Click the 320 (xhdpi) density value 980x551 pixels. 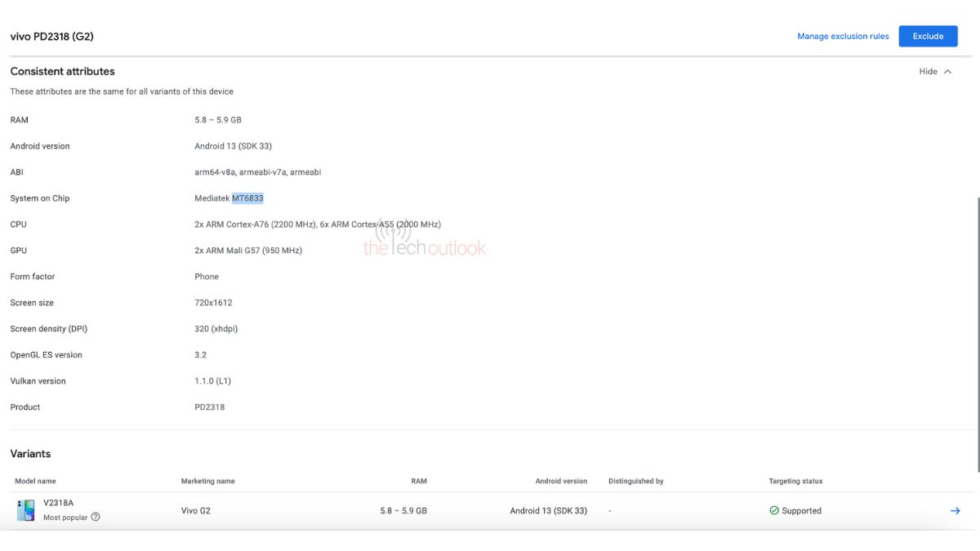[216, 329]
